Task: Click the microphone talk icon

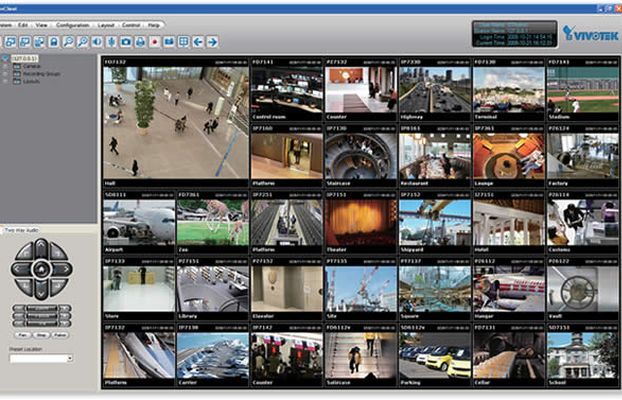Action: pos(111,42)
